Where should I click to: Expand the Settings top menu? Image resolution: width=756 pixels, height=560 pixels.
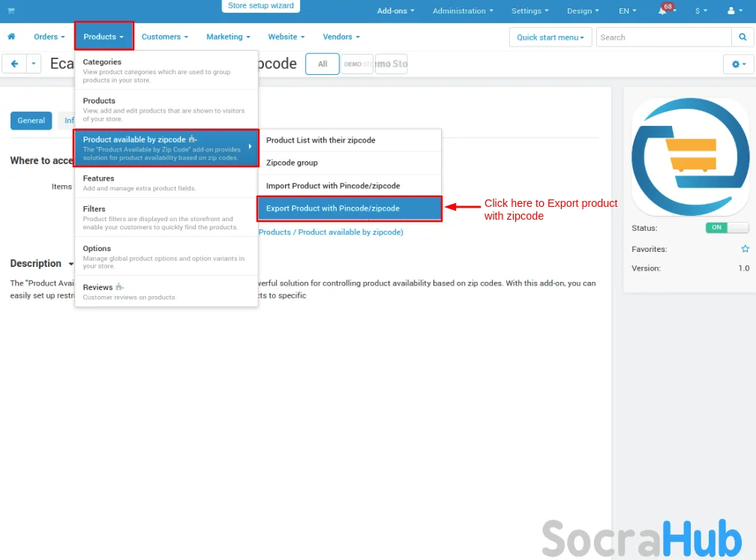(x=529, y=10)
